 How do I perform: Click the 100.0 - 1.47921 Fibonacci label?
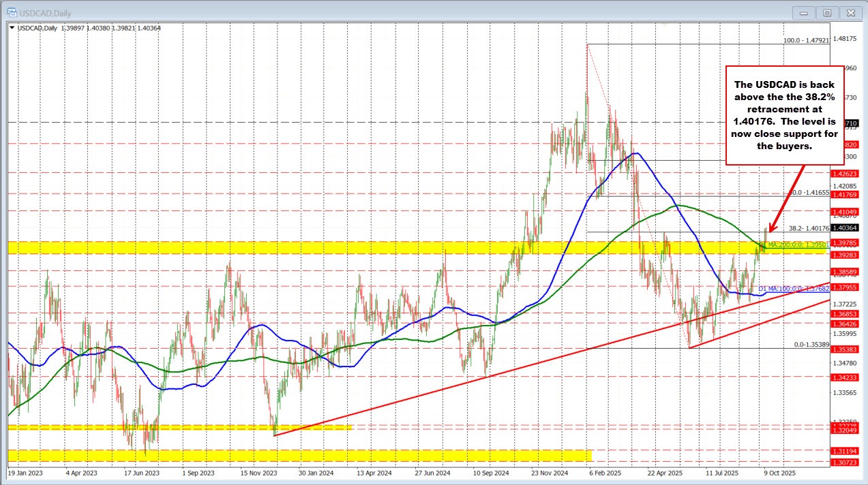point(806,41)
